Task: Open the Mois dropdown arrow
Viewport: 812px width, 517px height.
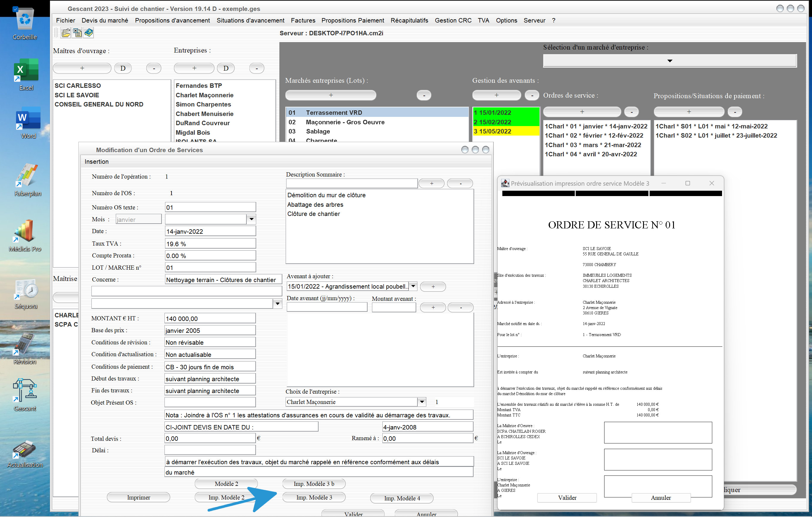Action: (251, 219)
